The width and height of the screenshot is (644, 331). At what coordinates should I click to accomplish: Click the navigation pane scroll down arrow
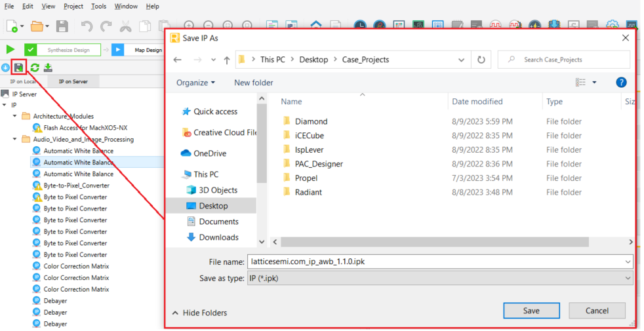point(262,242)
